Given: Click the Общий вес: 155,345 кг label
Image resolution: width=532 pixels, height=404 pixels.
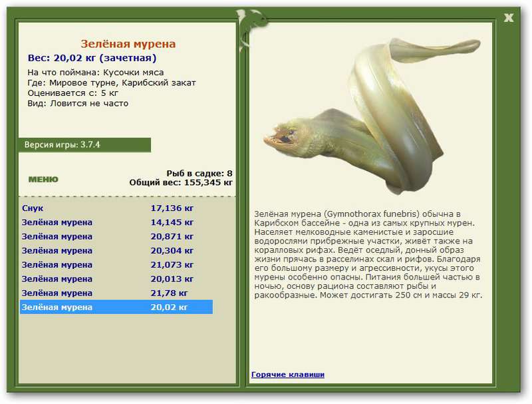Looking at the screenshot, I should pyautogui.click(x=181, y=182).
